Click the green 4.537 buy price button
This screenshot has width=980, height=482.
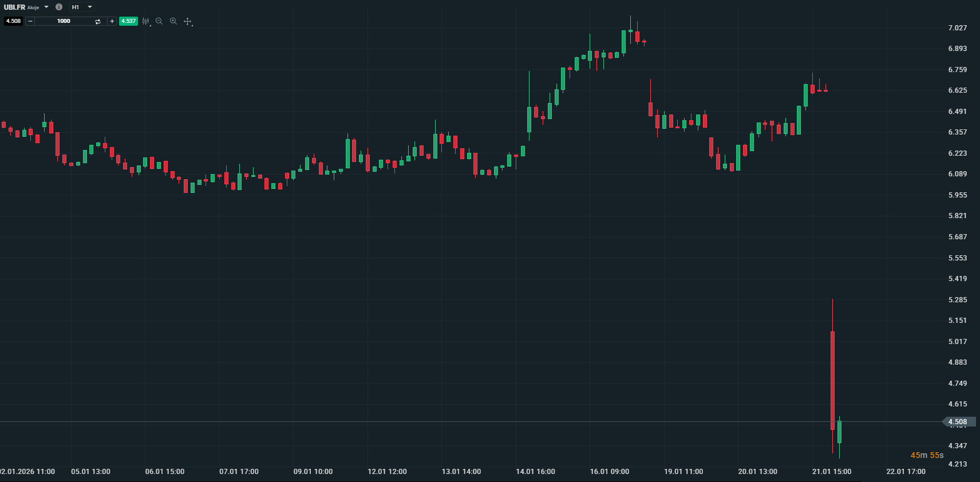point(128,21)
